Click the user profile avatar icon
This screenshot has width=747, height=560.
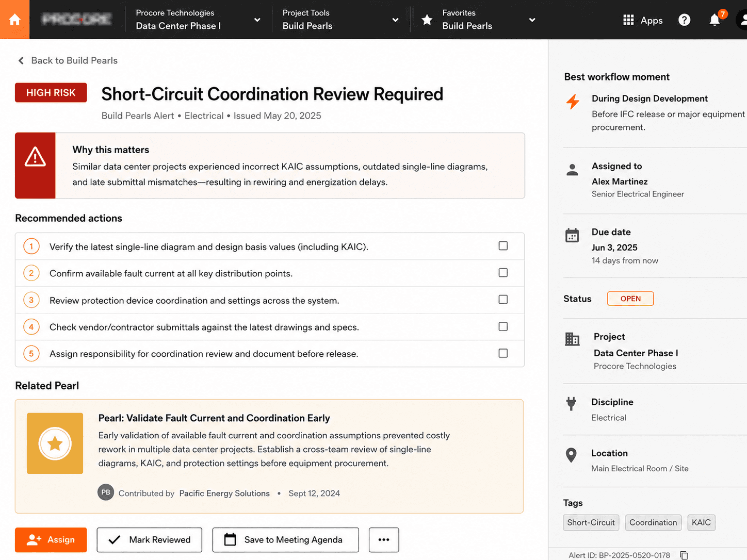742,20
